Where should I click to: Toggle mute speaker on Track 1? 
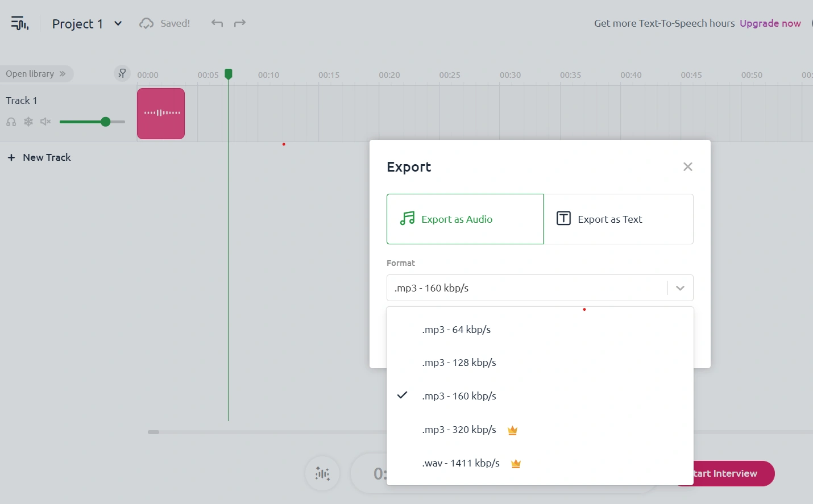click(x=45, y=122)
